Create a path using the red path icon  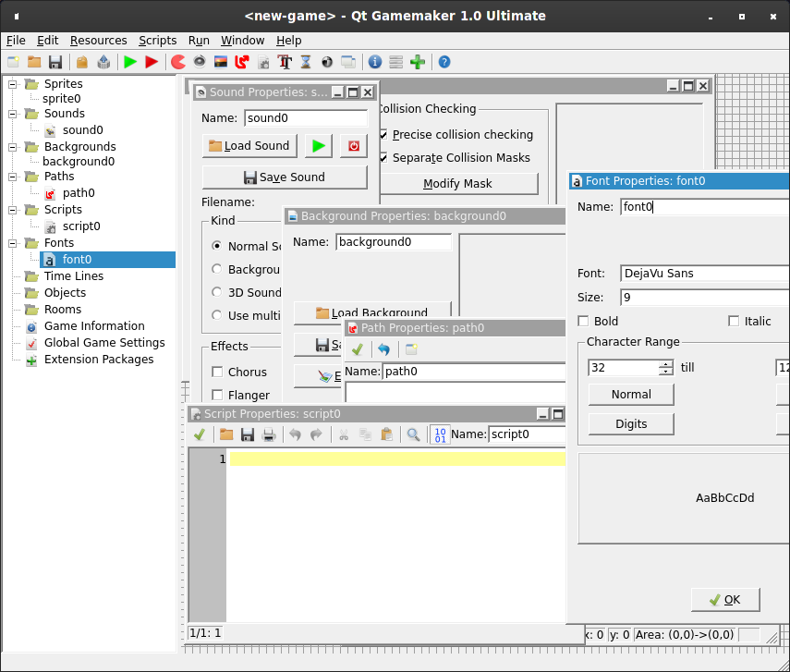pyautogui.click(x=242, y=62)
